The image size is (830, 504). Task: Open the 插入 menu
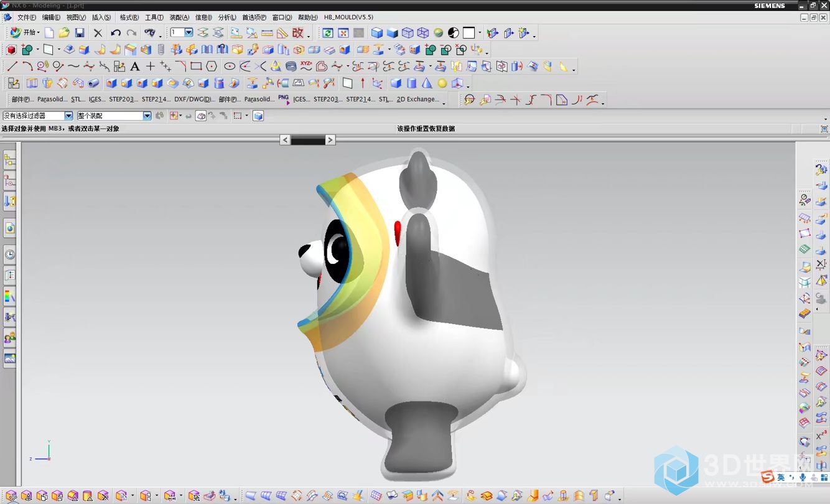[101, 17]
